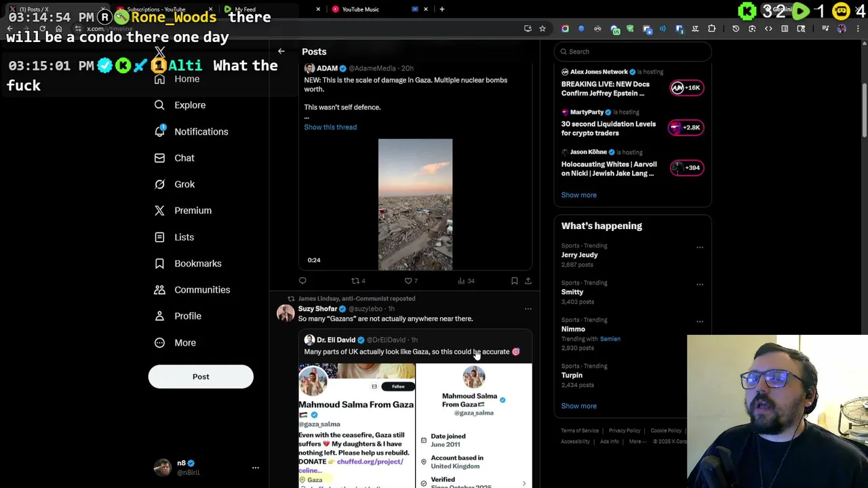Open the Chat section
868x488 pixels.
(174, 158)
